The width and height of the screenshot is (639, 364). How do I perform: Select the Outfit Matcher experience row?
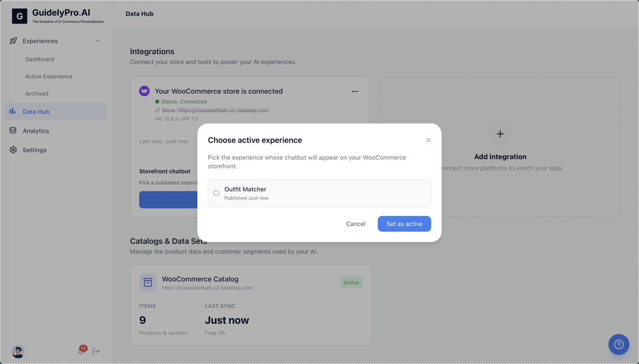319,193
